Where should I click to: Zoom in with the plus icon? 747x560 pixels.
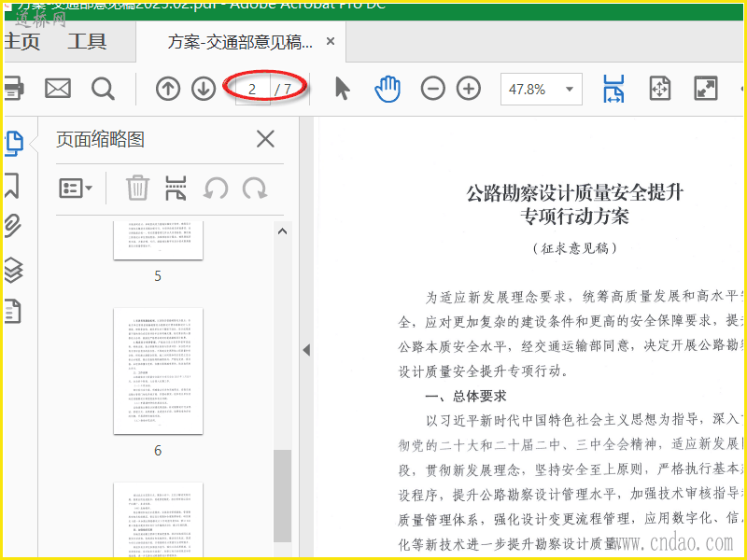click(x=469, y=89)
